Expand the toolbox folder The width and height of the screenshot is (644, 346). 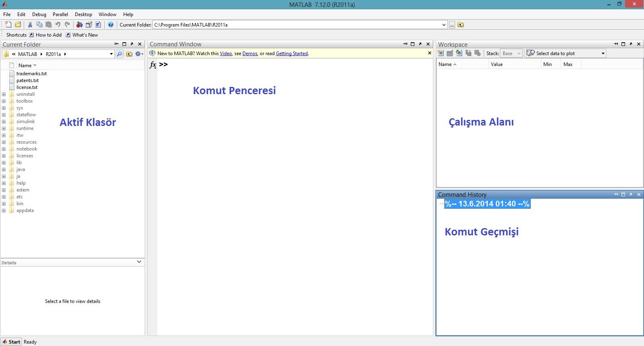(x=4, y=101)
